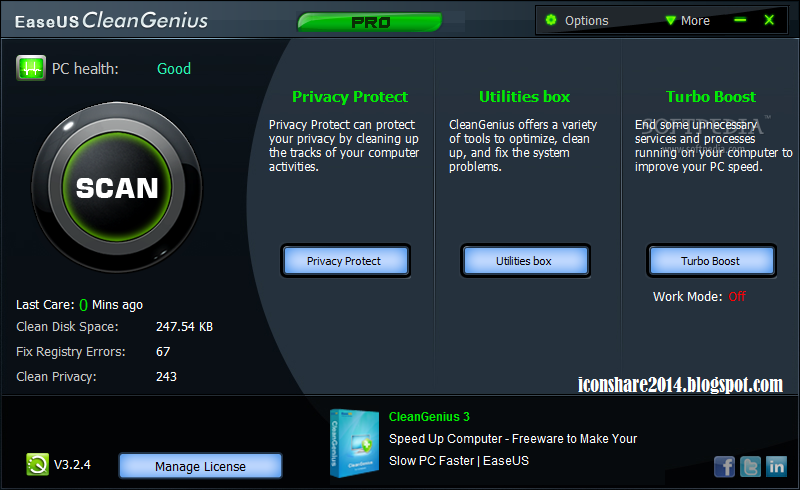Viewport: 800px width, 490px height.
Task: Click the Utilities box green heading
Action: click(x=524, y=96)
